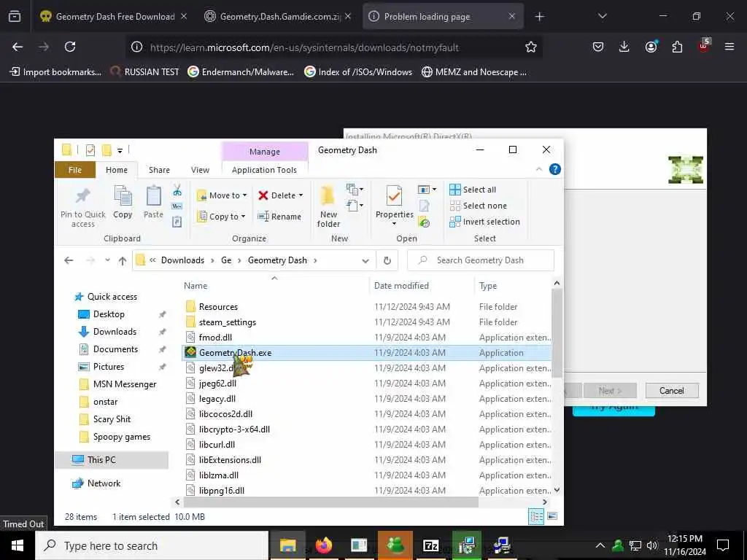Switch to Geometry.Dash.Gamdie.com.zip tab
The width and height of the screenshot is (747, 560).
279,17
